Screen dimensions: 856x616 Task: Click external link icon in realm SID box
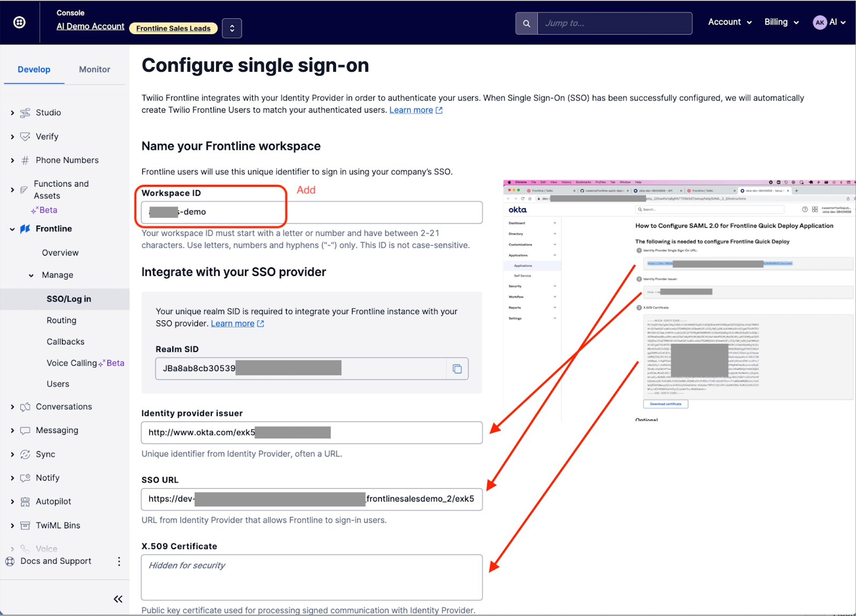[x=261, y=324]
